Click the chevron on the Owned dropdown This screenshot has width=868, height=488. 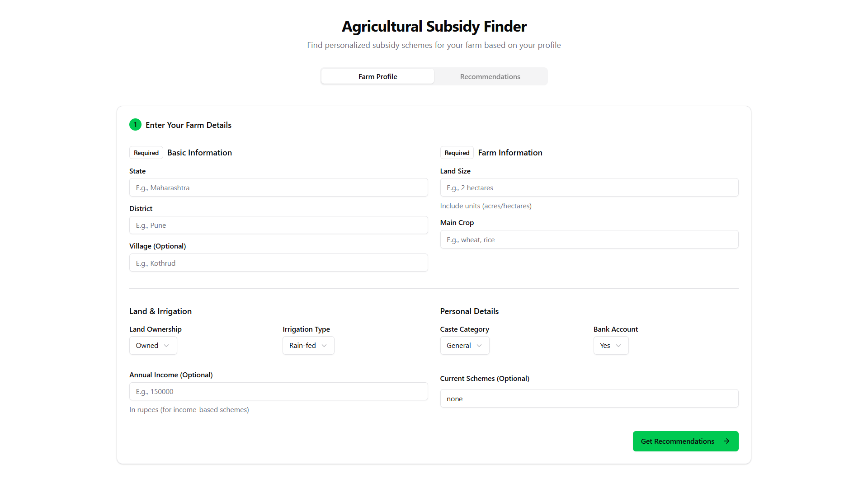point(166,345)
